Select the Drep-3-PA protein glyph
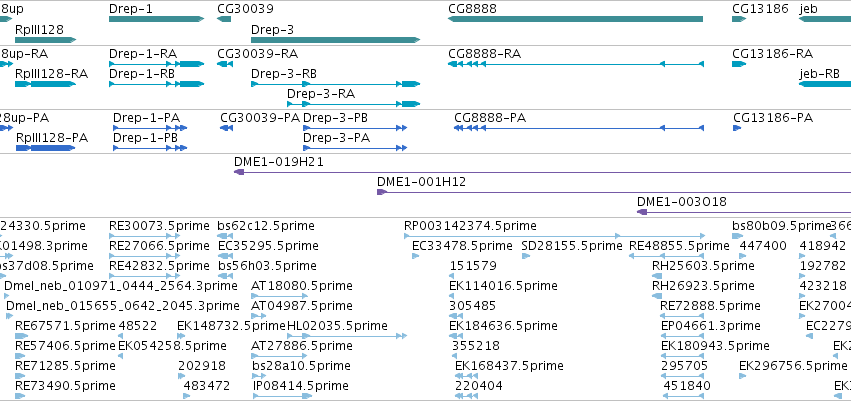 point(355,148)
